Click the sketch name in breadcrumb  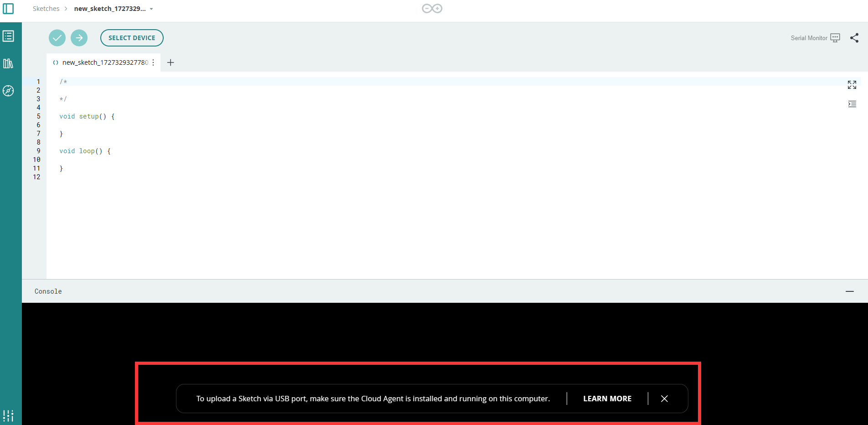tap(110, 9)
